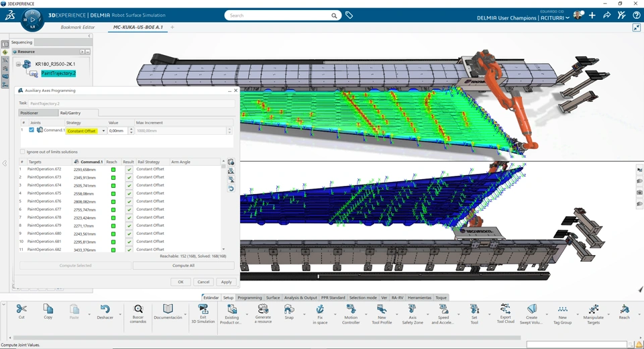Open the help question mark icon

[636, 15]
